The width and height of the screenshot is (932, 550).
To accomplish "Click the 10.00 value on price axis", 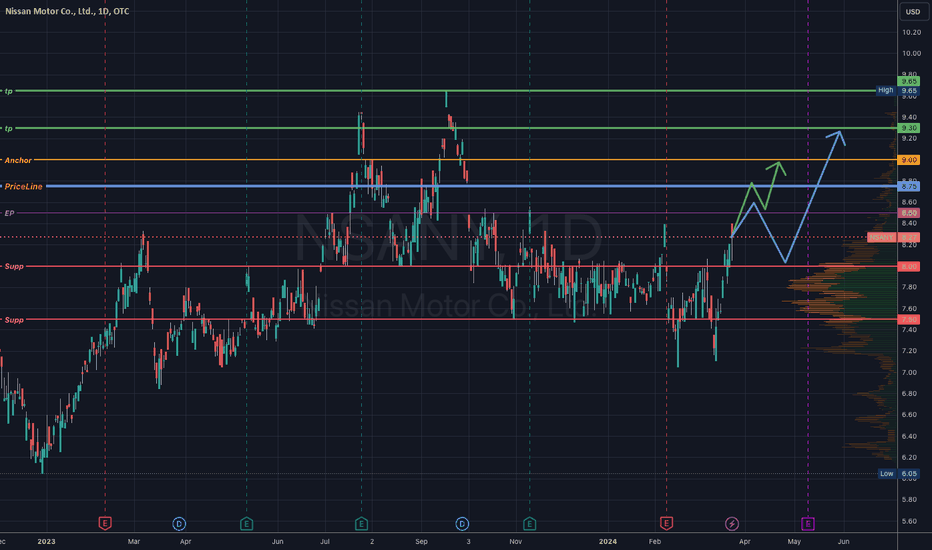I will coord(911,54).
